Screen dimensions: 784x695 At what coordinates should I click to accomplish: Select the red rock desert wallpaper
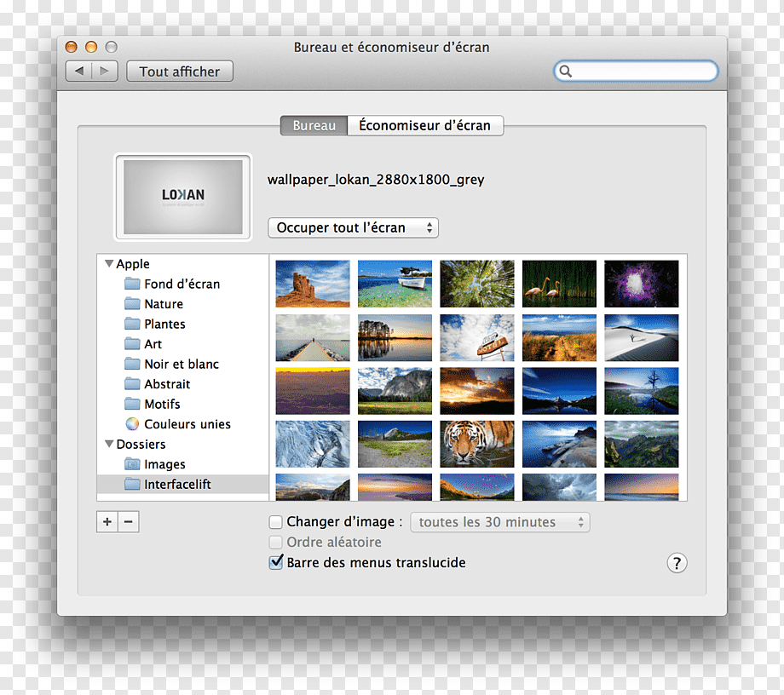(313, 284)
